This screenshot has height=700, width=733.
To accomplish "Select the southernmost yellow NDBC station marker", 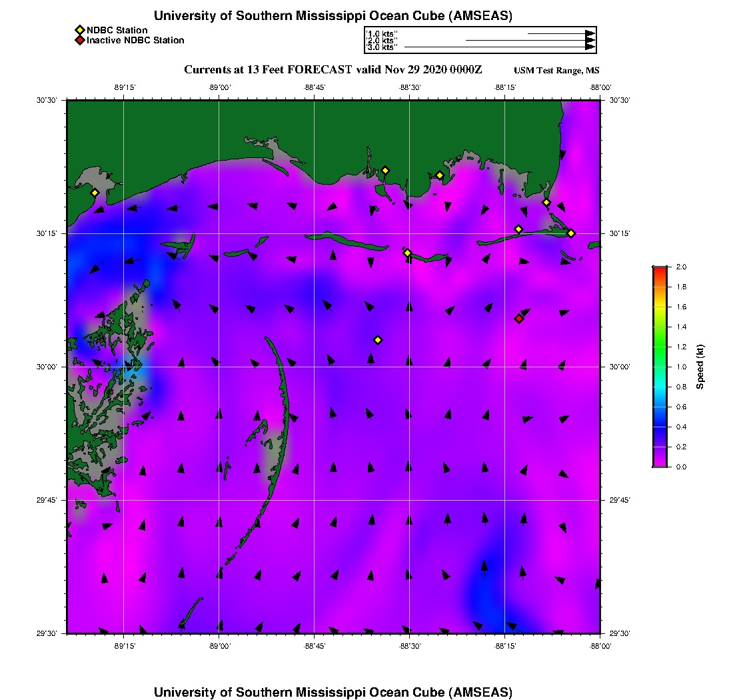I will pos(378,340).
